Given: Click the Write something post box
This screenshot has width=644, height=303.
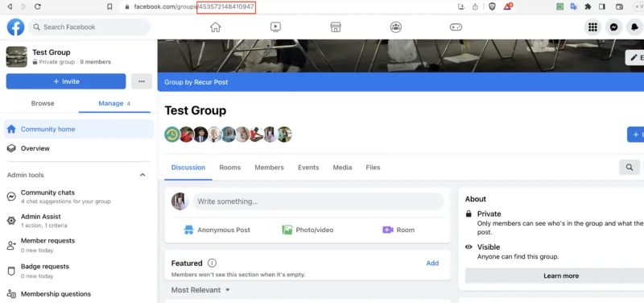Looking at the screenshot, I should click(x=318, y=201).
